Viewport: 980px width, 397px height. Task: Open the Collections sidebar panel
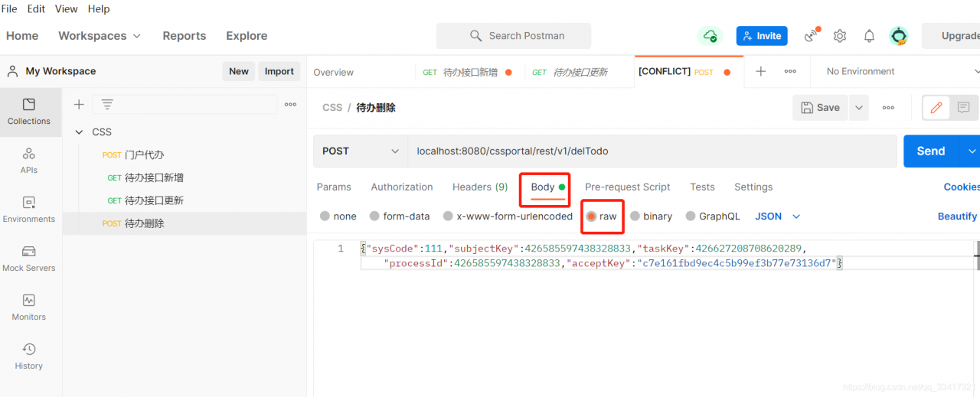point(29,112)
